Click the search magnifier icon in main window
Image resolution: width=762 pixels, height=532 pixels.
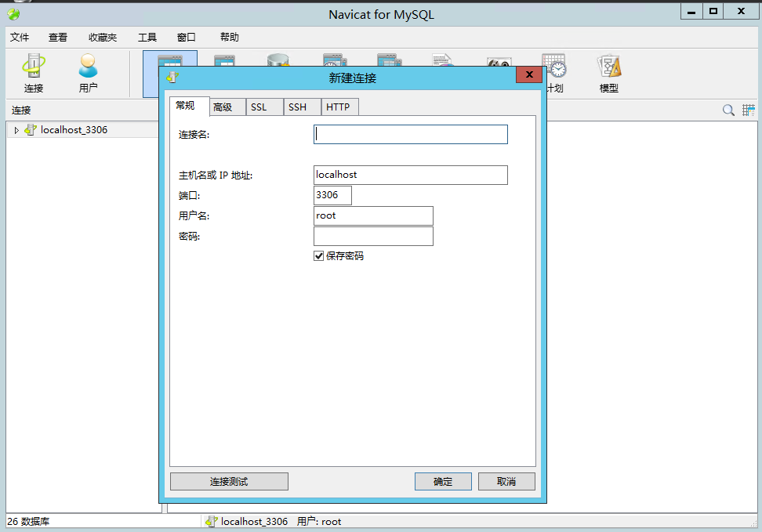pyautogui.click(x=728, y=110)
